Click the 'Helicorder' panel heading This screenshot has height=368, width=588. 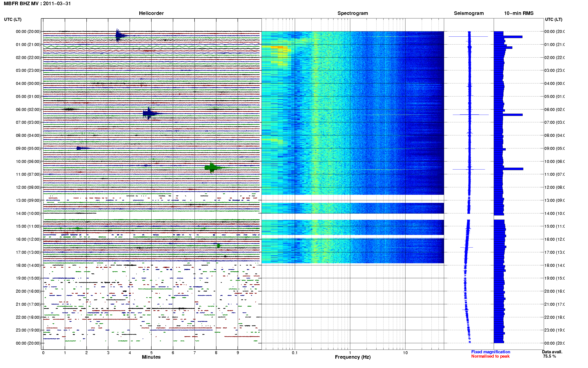click(x=151, y=13)
